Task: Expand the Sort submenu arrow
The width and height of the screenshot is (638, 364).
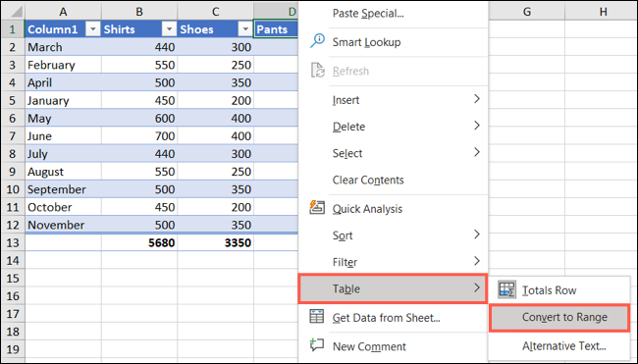Action: (477, 234)
